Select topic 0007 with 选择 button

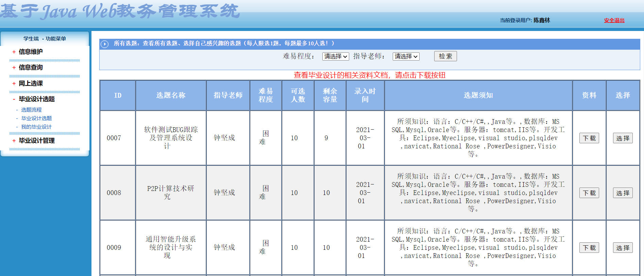click(x=623, y=138)
